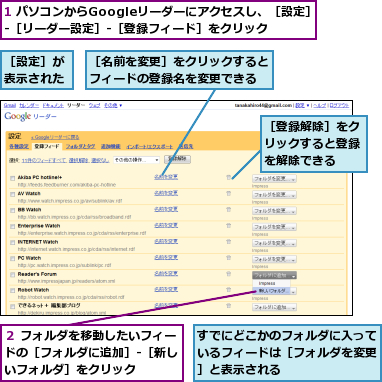Image resolution: width=382 pixels, height=382 pixels.
Task: Click 名前を変更 for INTERNET Watch
Action: [x=166, y=241]
